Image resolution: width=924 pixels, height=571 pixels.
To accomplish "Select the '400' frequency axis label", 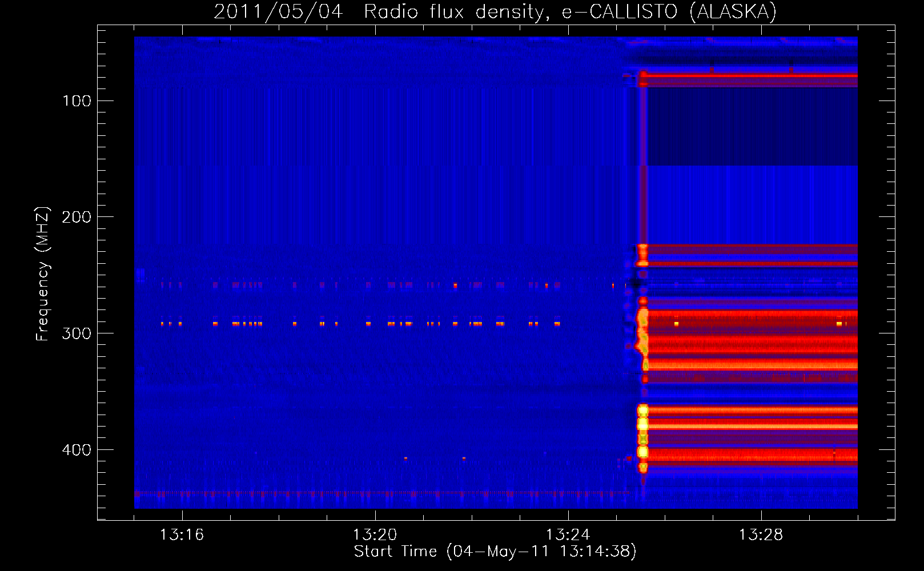I will [x=77, y=450].
